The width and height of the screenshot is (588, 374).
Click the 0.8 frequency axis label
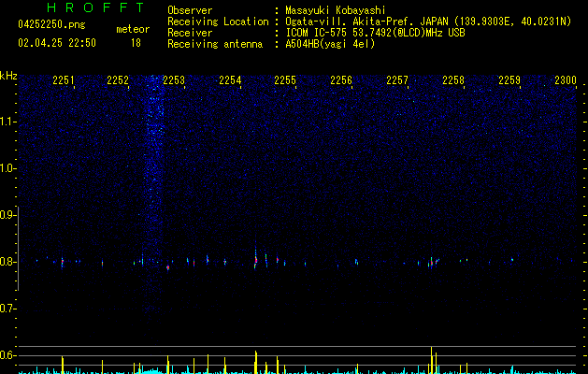click(x=7, y=262)
